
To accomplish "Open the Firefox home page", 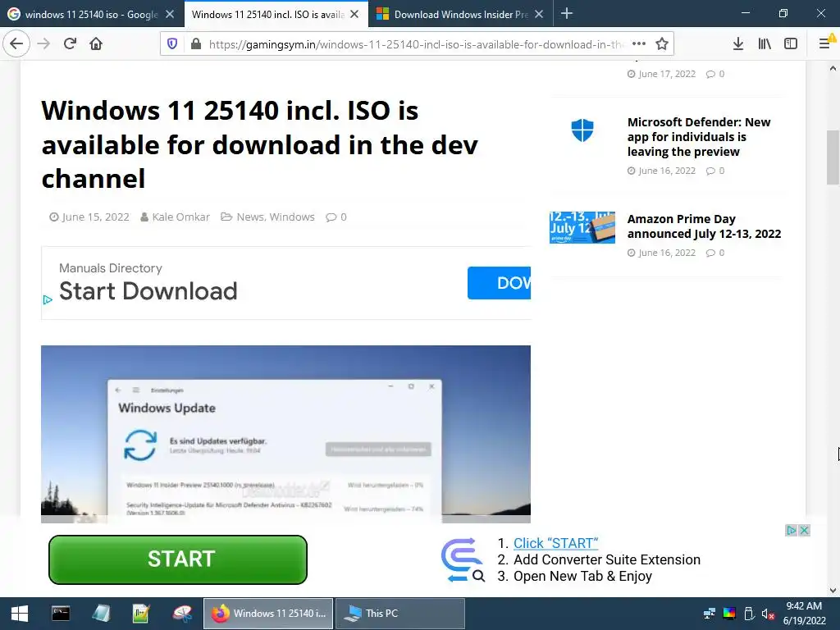I will (96, 43).
